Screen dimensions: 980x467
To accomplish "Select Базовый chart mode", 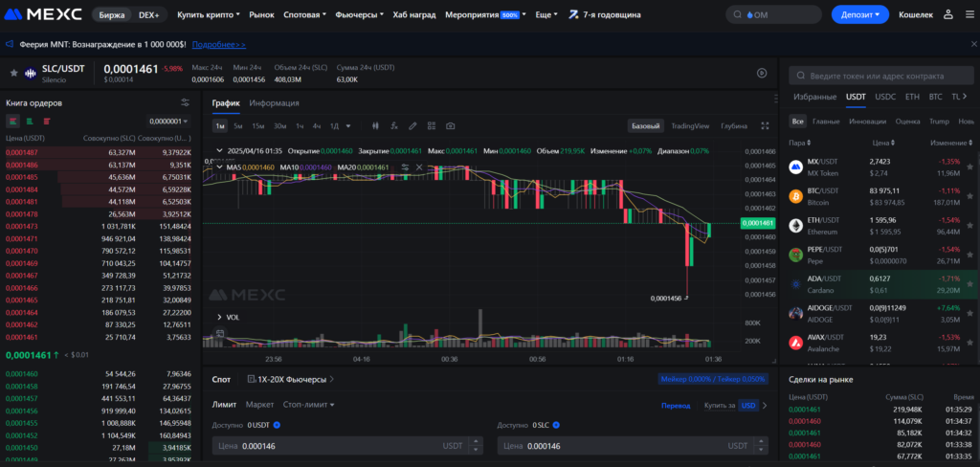I will click(x=646, y=125).
